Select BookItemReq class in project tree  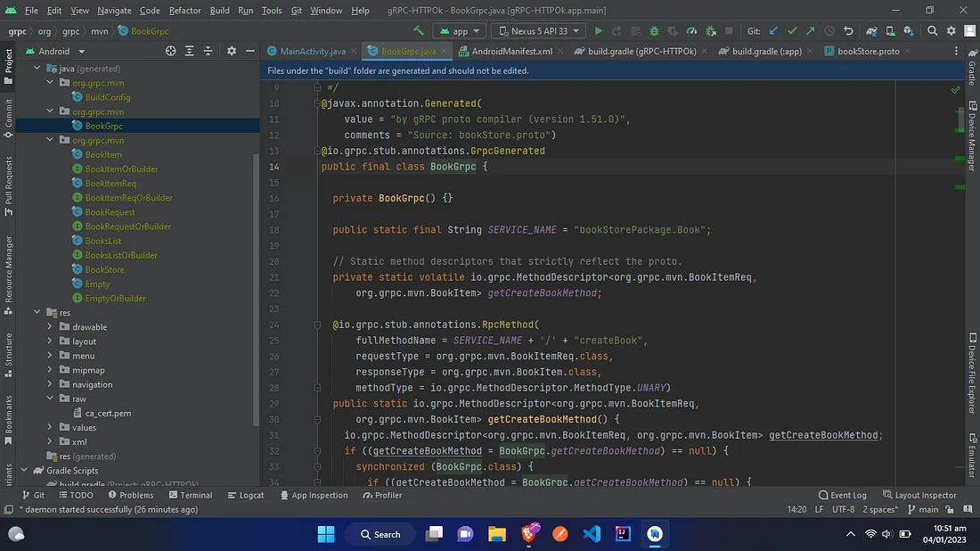pos(110,184)
